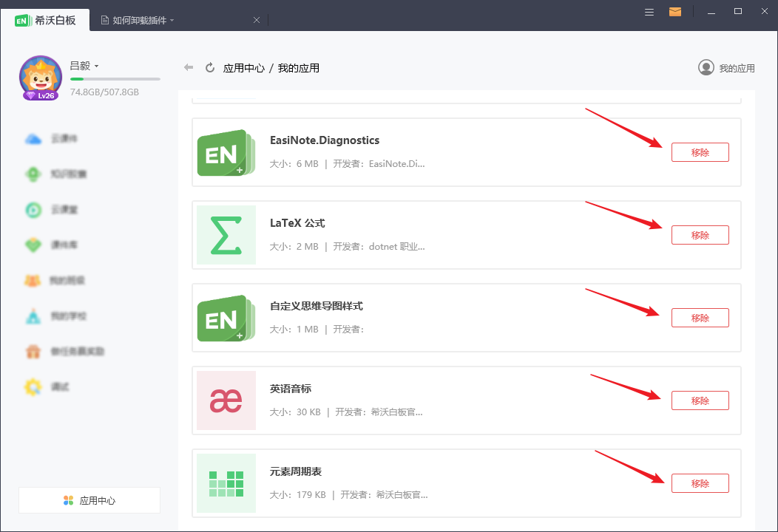The width and height of the screenshot is (778, 532).
Task: Click the 大小: 30 KB text
Action: [x=295, y=412]
